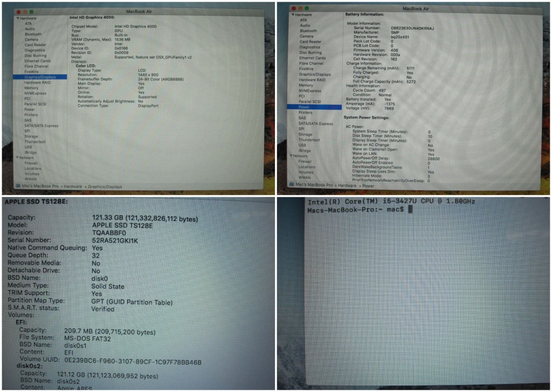
Task: Choose Card Reader in the graphics window sidebar
Action: pos(35,45)
